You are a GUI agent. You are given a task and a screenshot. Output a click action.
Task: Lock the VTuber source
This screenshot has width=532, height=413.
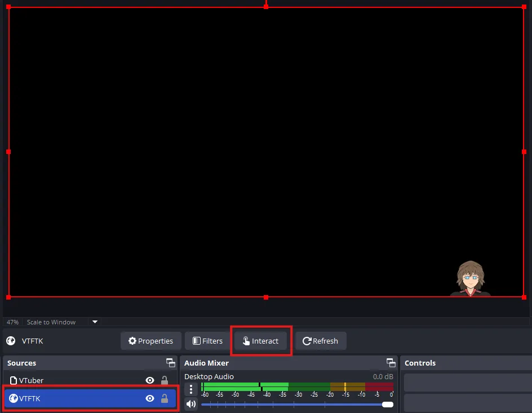(x=165, y=380)
